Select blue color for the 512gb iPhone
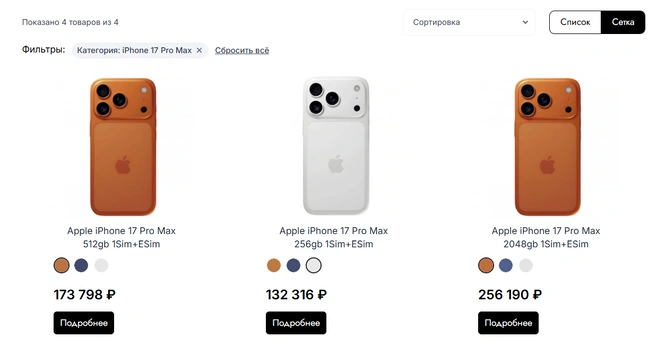Viewport: 656px width, 363px height. 81,265
